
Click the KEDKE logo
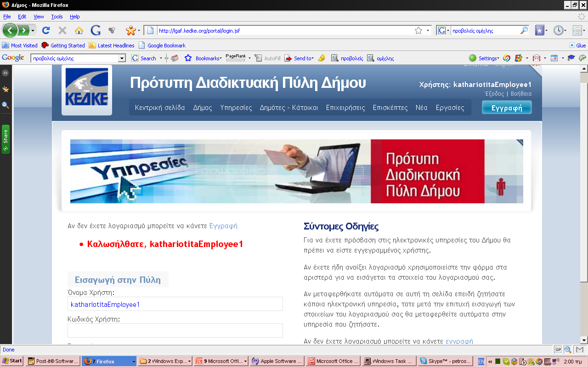(87, 90)
